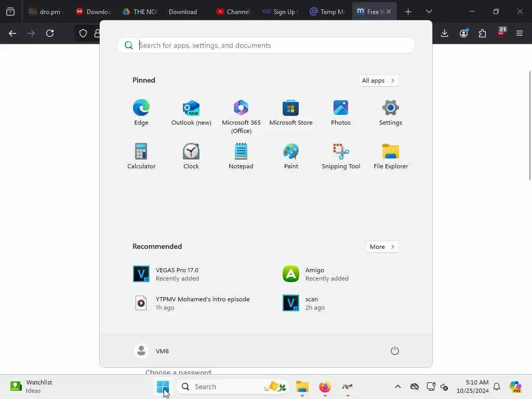Expand hidden system tray icons

(397, 387)
